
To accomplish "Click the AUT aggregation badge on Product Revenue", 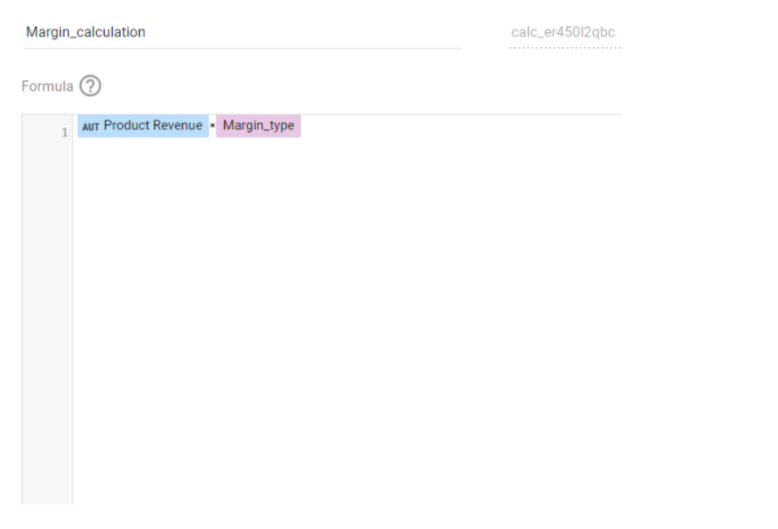I will 91,127.
